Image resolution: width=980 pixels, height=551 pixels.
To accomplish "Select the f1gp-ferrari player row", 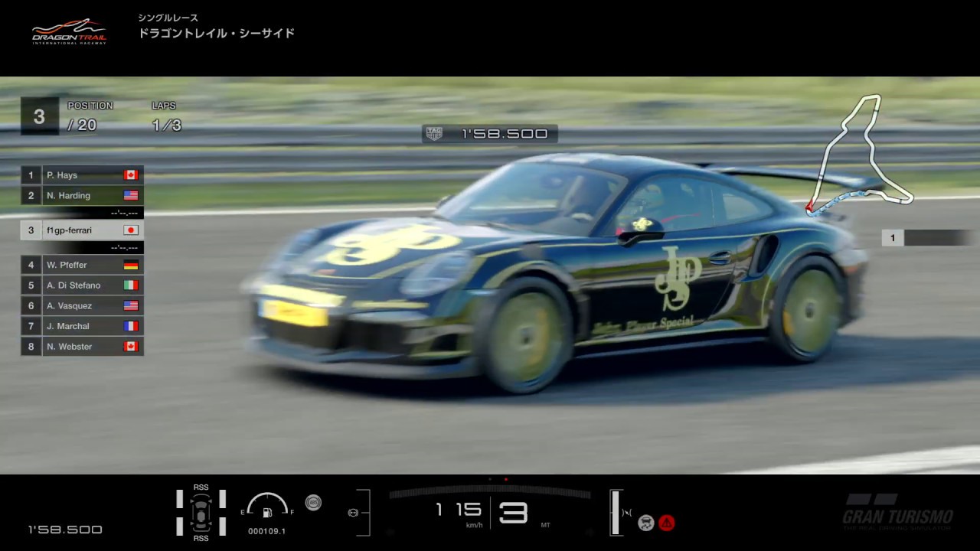I will point(82,230).
